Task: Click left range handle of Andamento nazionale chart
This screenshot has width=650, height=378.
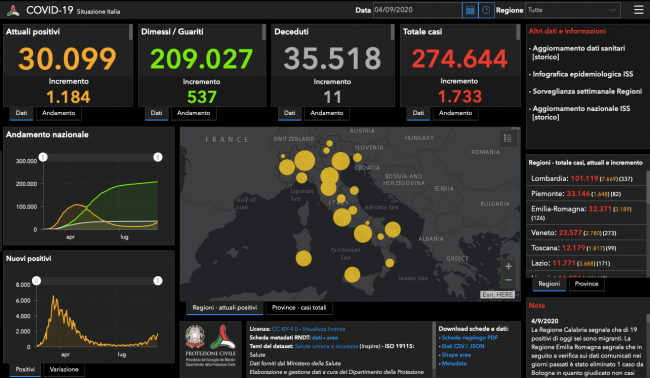Action: 43,157
